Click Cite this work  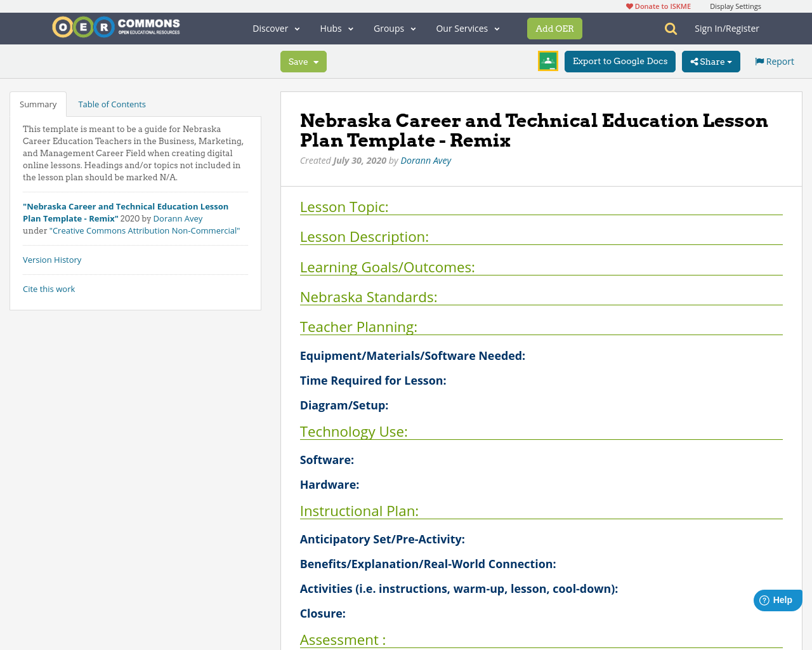[49, 288]
